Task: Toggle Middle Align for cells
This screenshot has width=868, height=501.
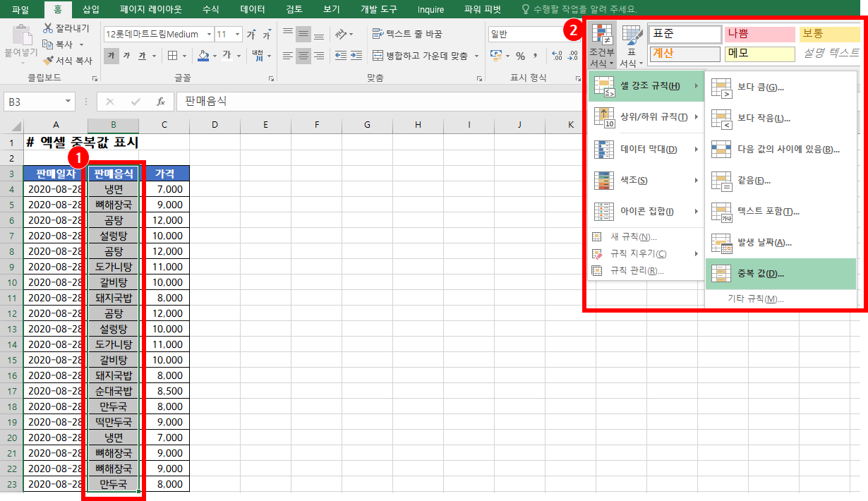Action: [303, 34]
